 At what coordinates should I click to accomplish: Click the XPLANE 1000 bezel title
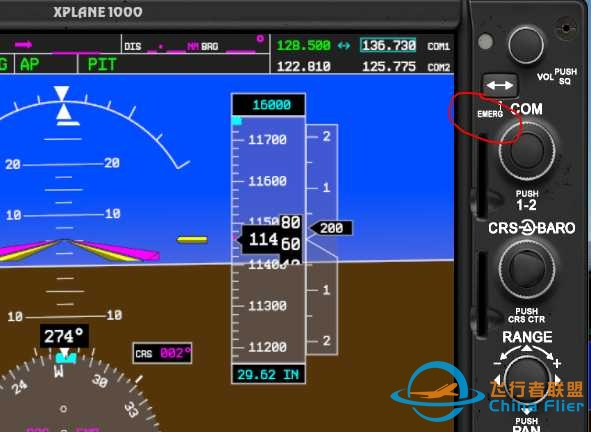(98, 12)
